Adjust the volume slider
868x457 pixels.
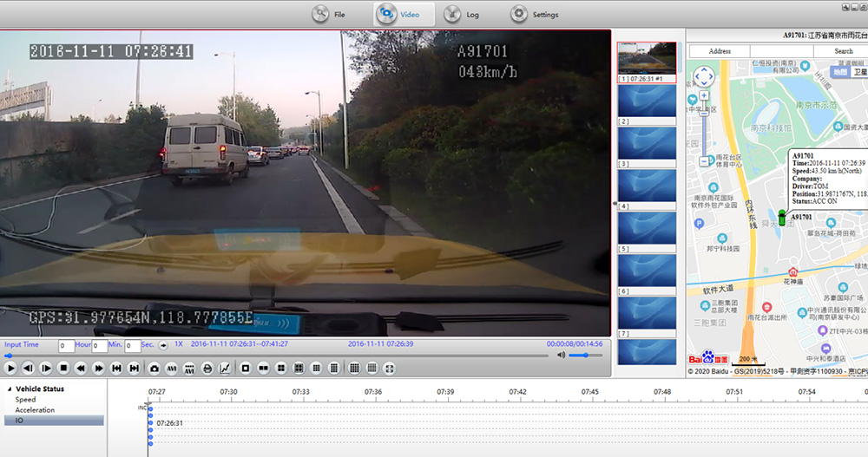tap(585, 356)
